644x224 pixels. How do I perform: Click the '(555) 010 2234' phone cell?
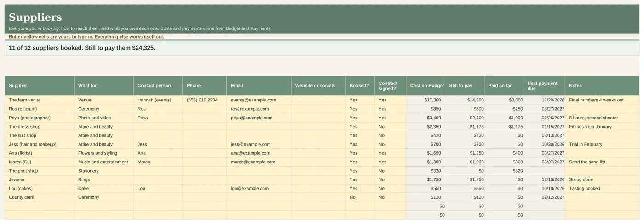tap(205, 100)
